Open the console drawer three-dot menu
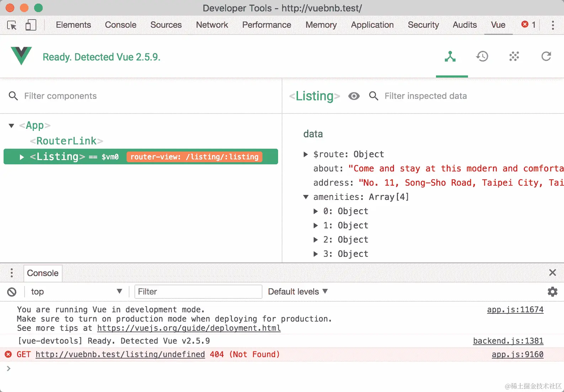Screen dimensions: 564x392 point(12,273)
